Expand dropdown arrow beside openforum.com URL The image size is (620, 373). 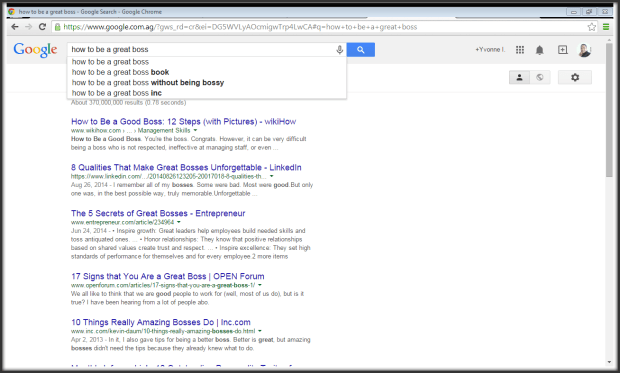(260, 285)
